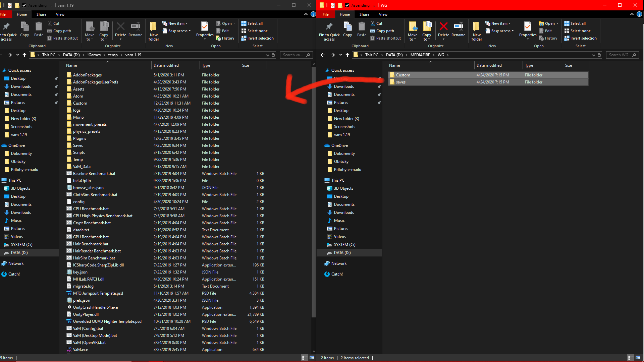Image resolution: width=644 pixels, height=362 pixels.
Task: Select DATA (D:) in the WG navigation pane
Action: click(x=349, y=253)
